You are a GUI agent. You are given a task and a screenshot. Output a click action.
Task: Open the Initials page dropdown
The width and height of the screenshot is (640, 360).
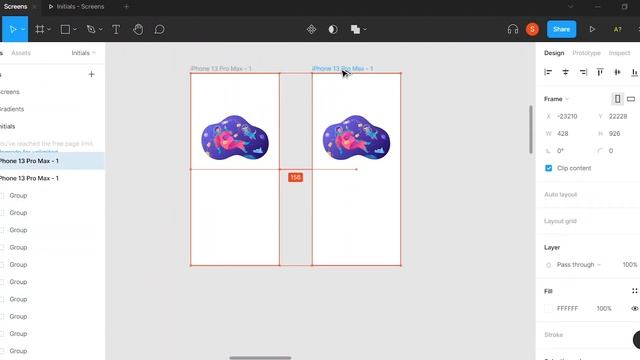coord(83,53)
